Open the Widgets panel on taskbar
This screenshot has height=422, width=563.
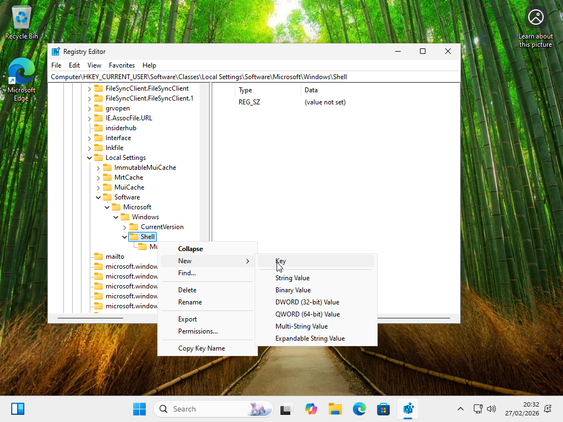(x=18, y=409)
